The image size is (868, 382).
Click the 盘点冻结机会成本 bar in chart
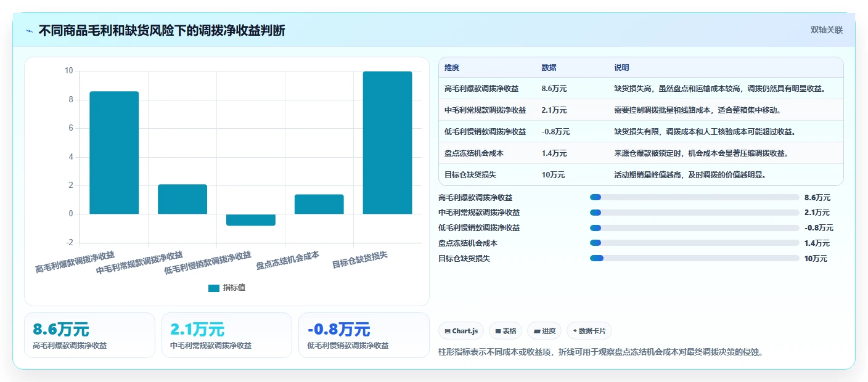point(319,204)
